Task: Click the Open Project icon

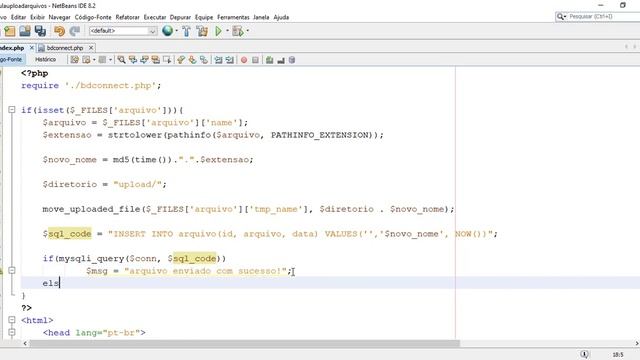Action: point(25,31)
